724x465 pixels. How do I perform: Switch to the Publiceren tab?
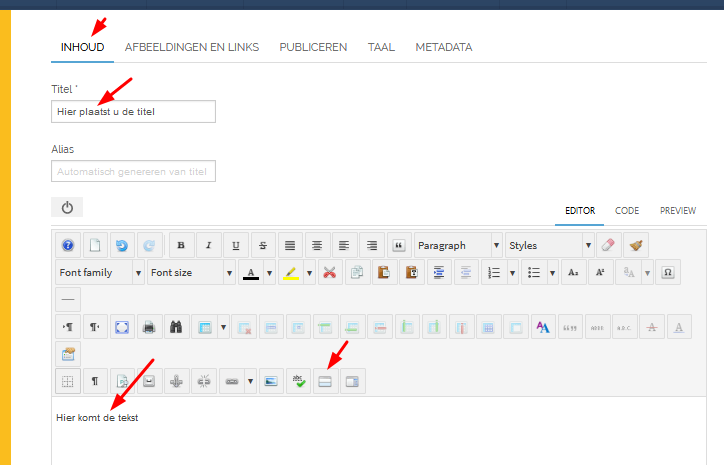click(x=313, y=47)
